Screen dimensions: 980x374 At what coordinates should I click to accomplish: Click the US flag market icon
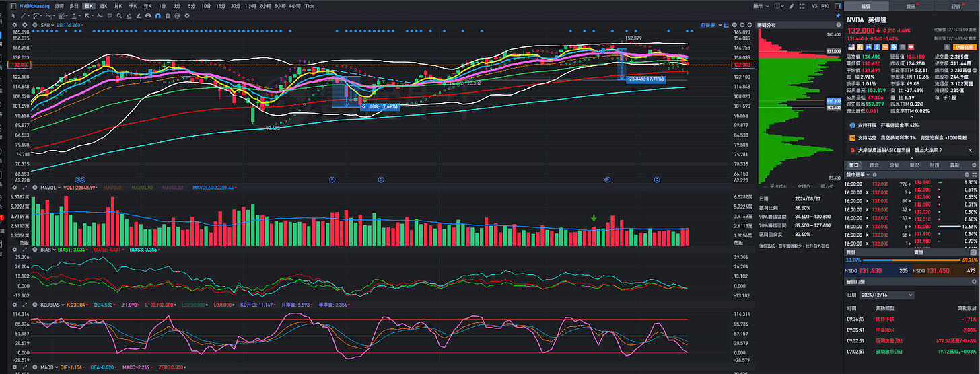click(x=851, y=47)
